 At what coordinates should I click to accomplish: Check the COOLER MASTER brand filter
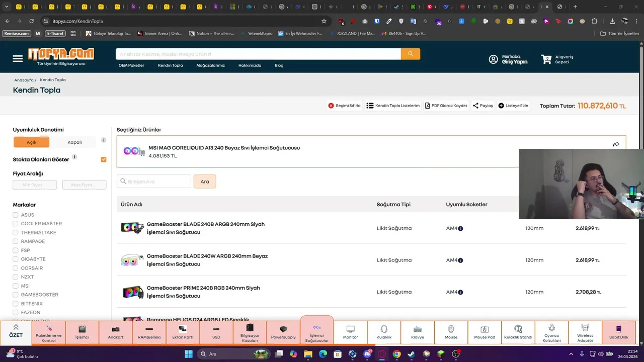(16, 224)
